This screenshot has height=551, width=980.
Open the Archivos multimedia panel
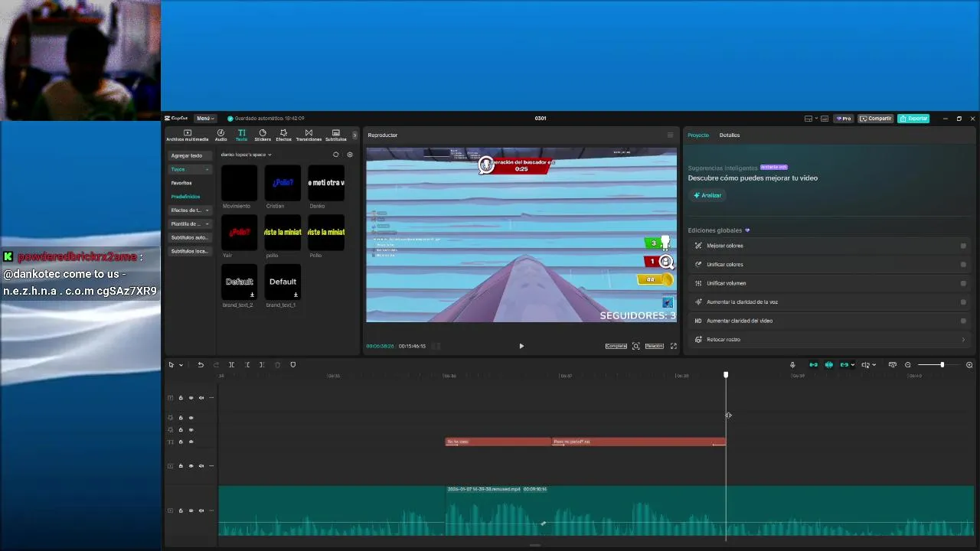click(x=188, y=135)
